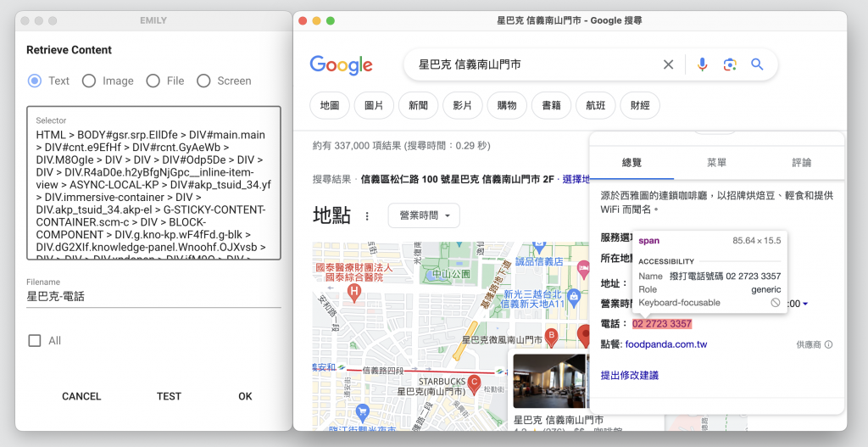Clear the search box with X icon
The height and width of the screenshot is (447, 868).
coord(668,64)
